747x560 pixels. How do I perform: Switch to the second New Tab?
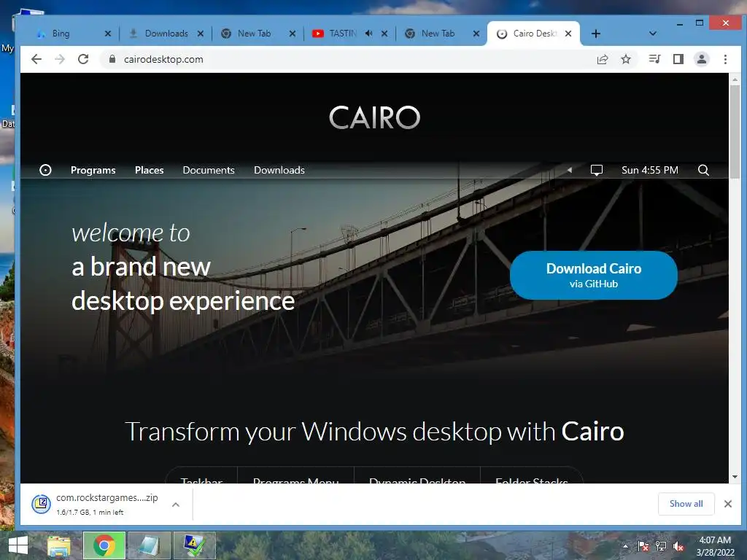pos(438,34)
